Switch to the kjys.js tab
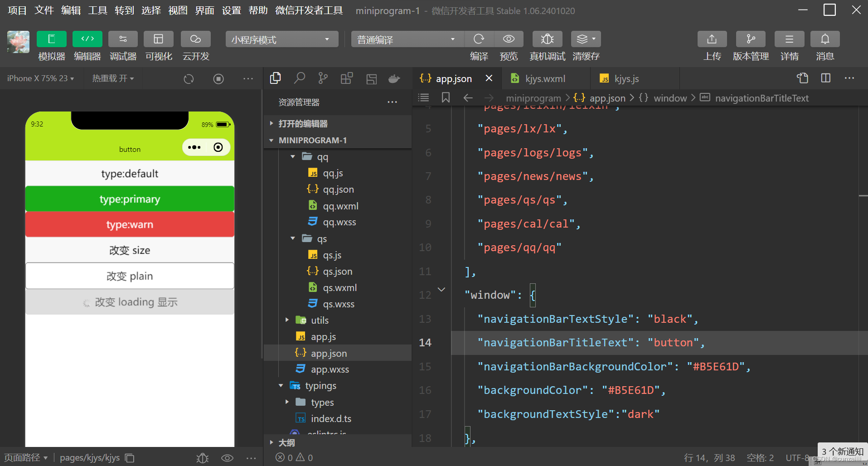Screen dimensions: 868x466 [x=626, y=78]
